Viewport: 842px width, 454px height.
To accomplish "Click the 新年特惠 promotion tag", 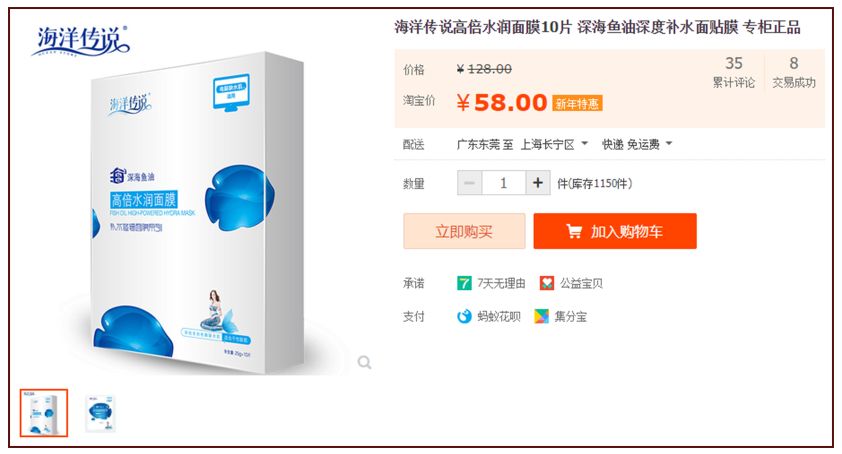I will pos(577,103).
